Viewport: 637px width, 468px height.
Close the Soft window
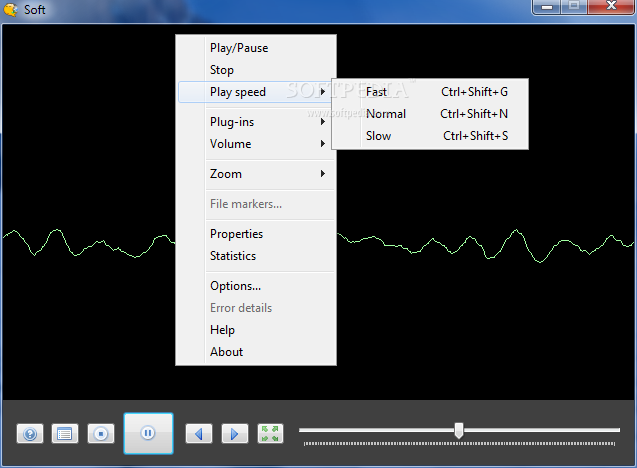click(611, 7)
